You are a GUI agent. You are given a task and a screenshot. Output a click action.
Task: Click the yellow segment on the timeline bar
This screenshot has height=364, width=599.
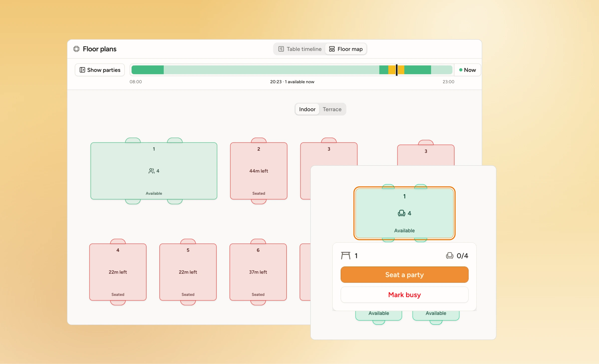tap(392, 70)
